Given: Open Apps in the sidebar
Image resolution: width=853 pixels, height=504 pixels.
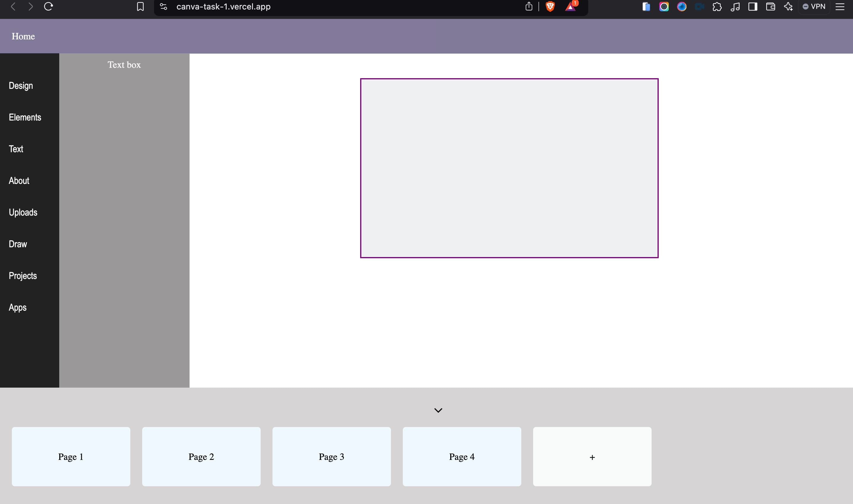Looking at the screenshot, I should click(x=18, y=307).
